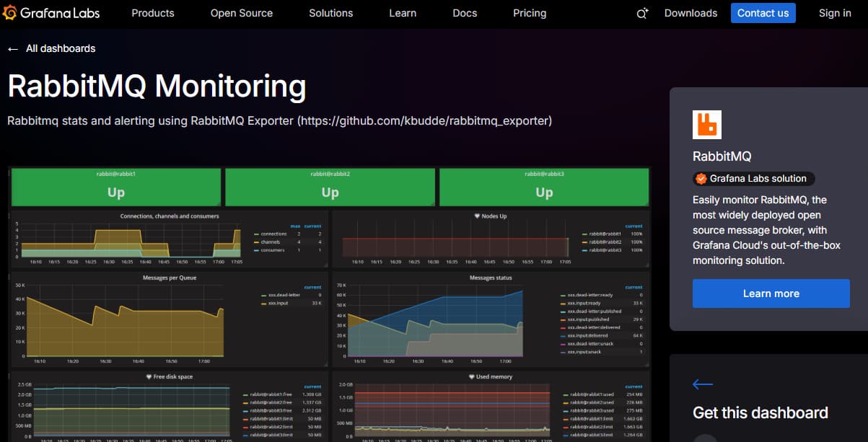The height and width of the screenshot is (442, 868).
Task: Click the Learn more button
Action: tap(770, 293)
